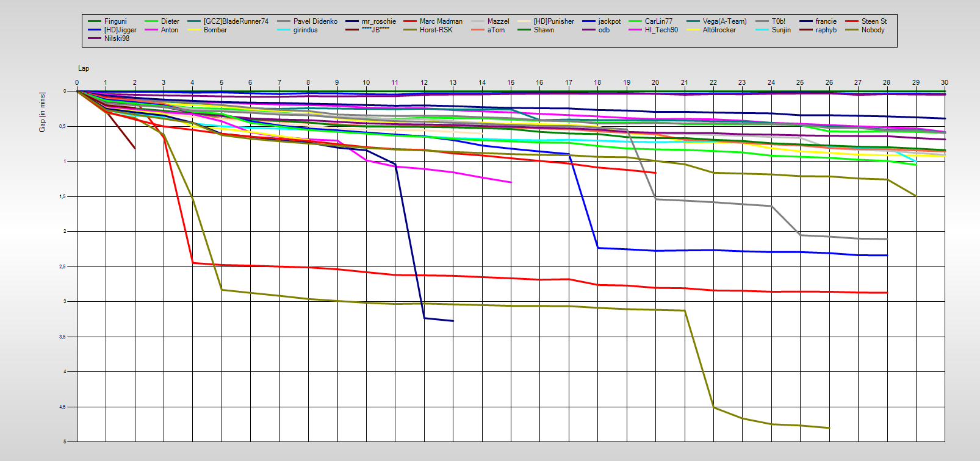Select Horst-RSK in the legend
The height and width of the screenshot is (461, 980).
(436, 30)
